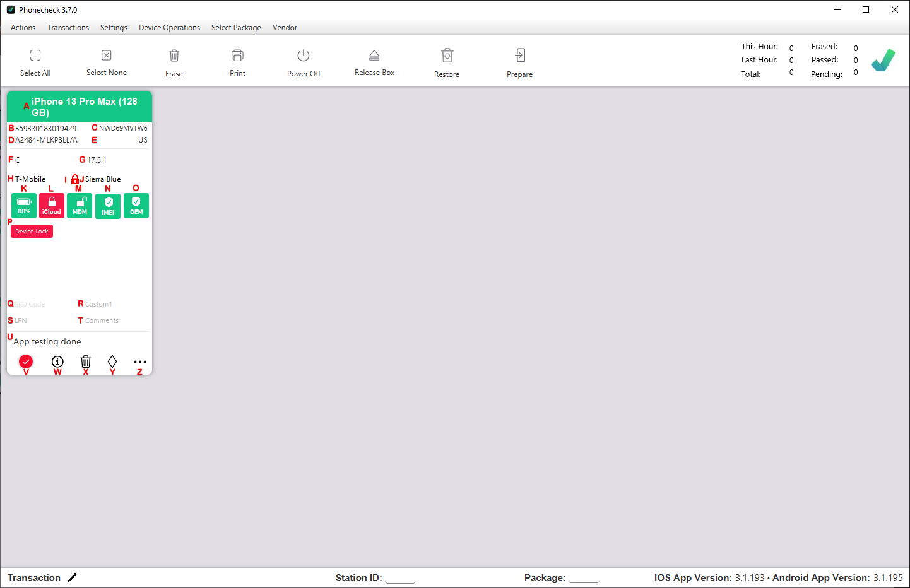Click the Release Box eject icon

click(374, 56)
